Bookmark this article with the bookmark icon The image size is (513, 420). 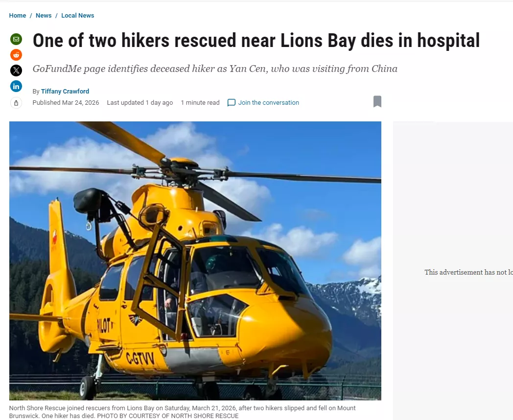(377, 101)
